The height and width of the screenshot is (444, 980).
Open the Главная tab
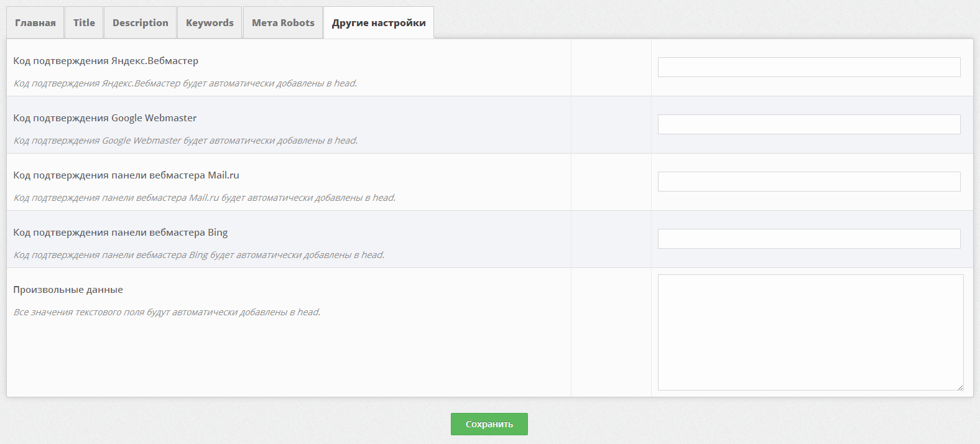(35, 23)
